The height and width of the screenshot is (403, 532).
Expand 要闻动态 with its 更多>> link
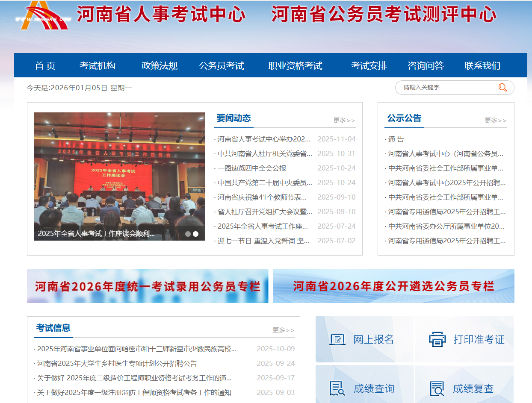(344, 121)
